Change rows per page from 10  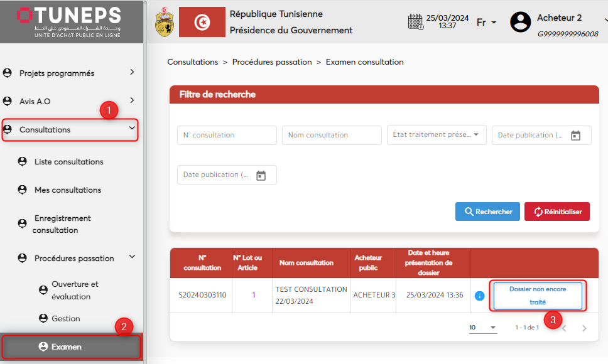483,328
